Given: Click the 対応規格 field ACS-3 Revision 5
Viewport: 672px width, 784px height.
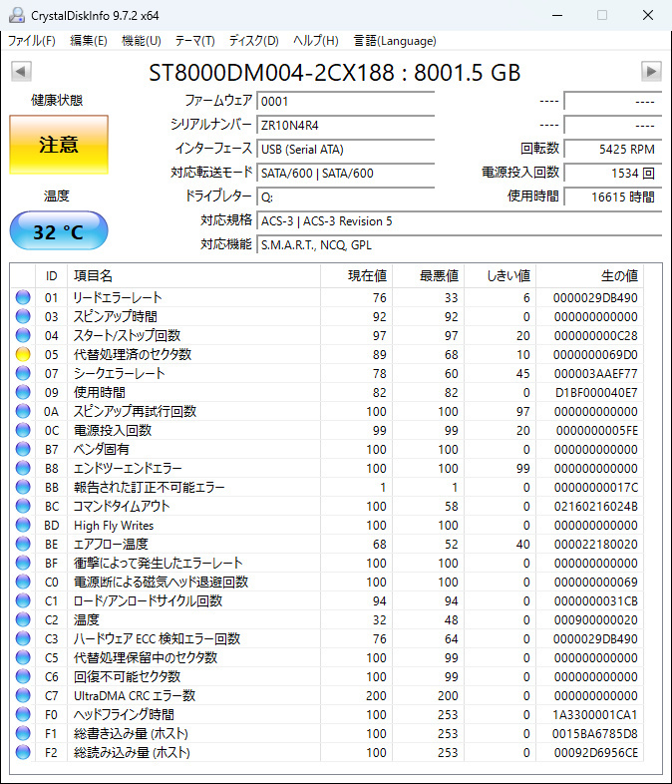Looking at the screenshot, I should click(x=460, y=221).
